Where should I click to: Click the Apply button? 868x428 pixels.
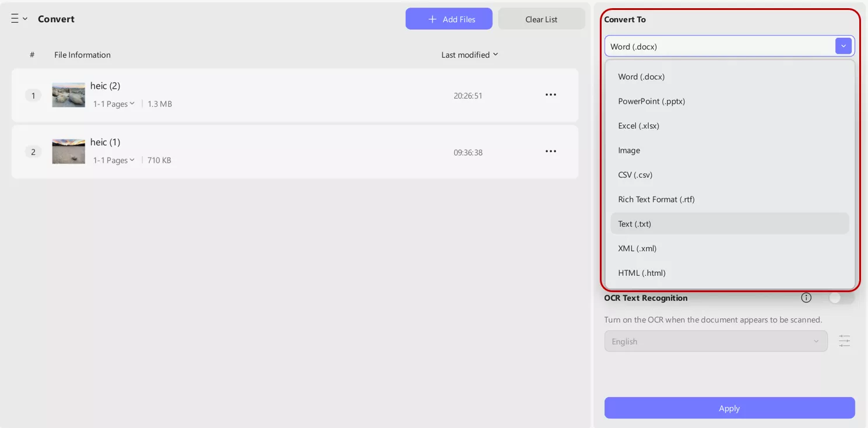point(729,408)
